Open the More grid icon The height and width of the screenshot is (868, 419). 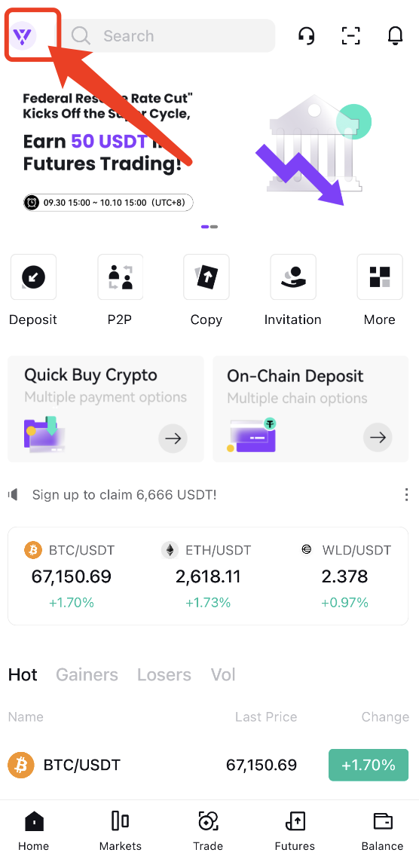tap(380, 277)
